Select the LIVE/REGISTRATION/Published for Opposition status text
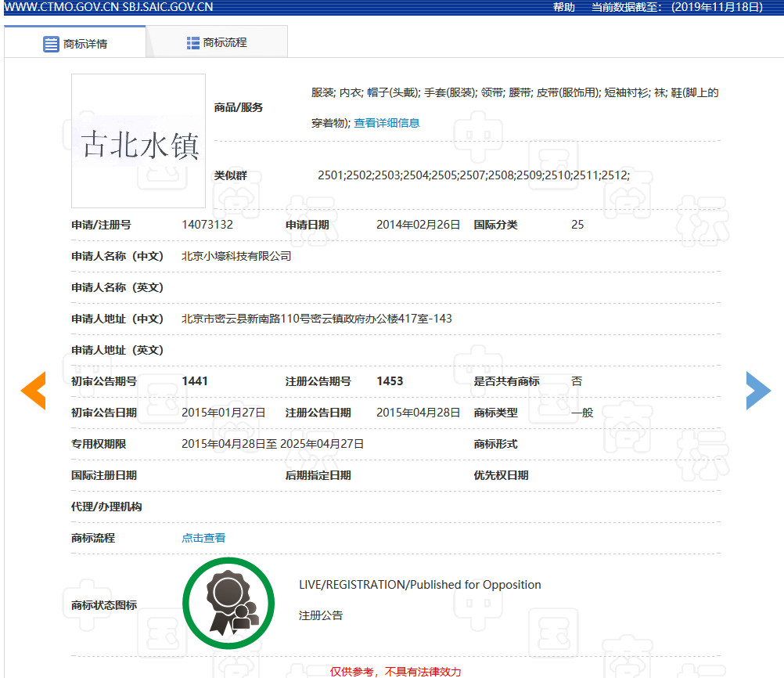The width and height of the screenshot is (784, 678). (x=420, y=584)
